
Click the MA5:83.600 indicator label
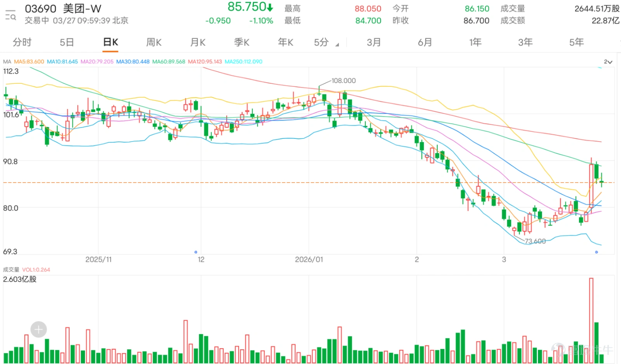click(29, 62)
